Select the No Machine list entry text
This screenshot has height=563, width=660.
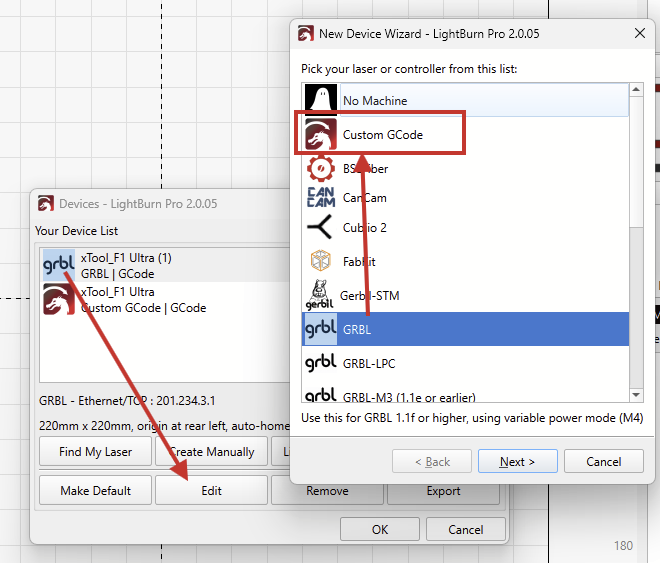tap(375, 101)
